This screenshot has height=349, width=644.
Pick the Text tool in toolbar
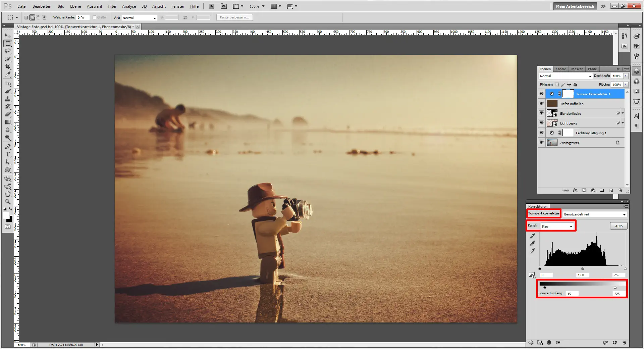pyautogui.click(x=8, y=154)
